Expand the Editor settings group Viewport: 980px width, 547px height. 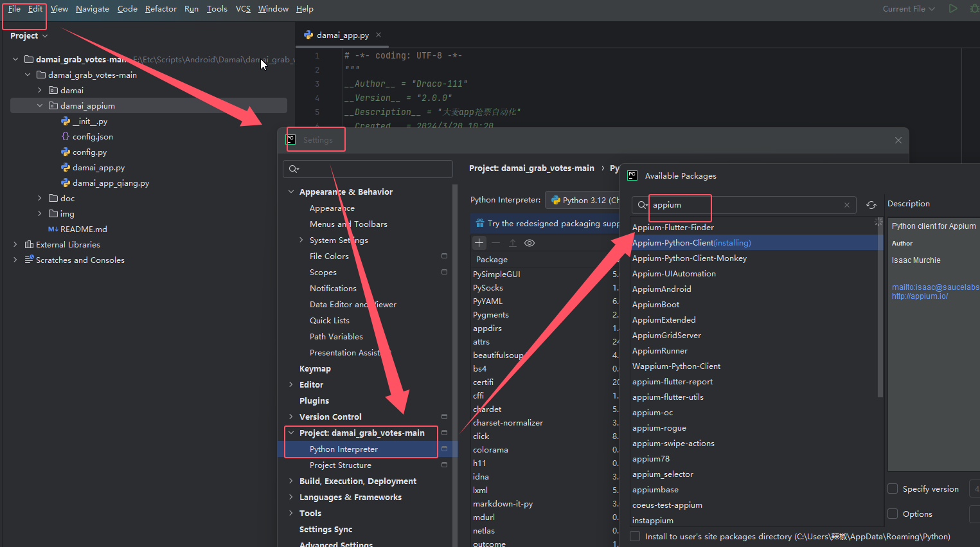[291, 384]
